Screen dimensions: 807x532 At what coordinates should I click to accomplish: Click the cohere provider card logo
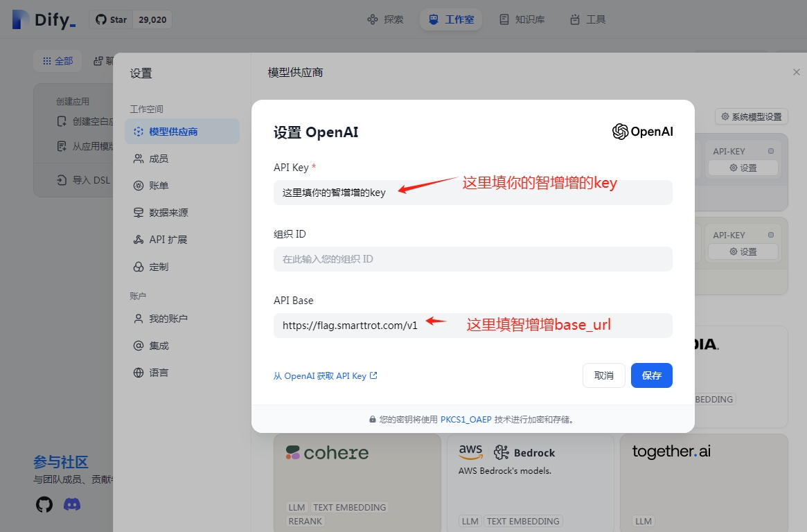tap(328, 453)
